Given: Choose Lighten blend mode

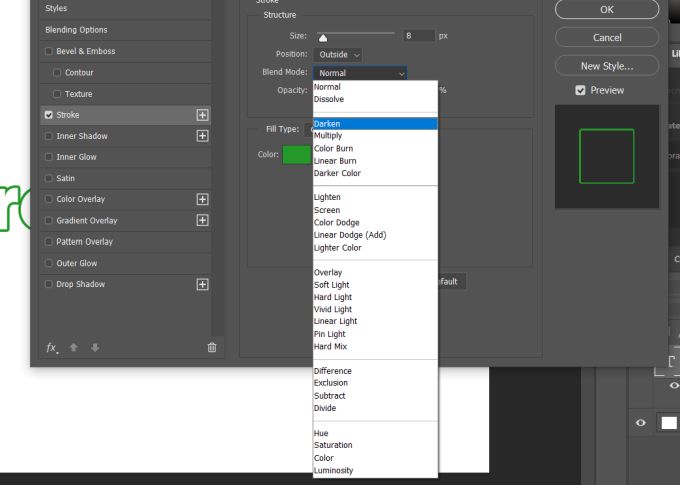Looking at the screenshot, I should pyautogui.click(x=375, y=197).
